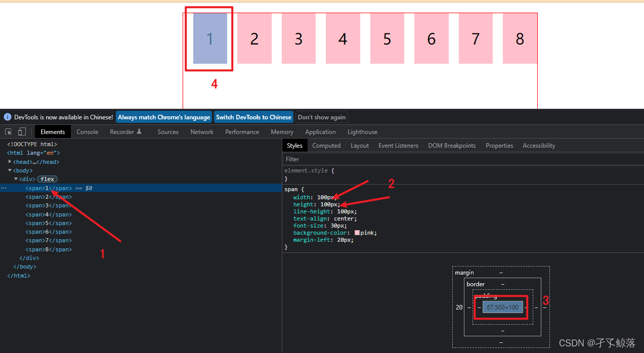Select the span 6 row in DOM tree

point(141,232)
